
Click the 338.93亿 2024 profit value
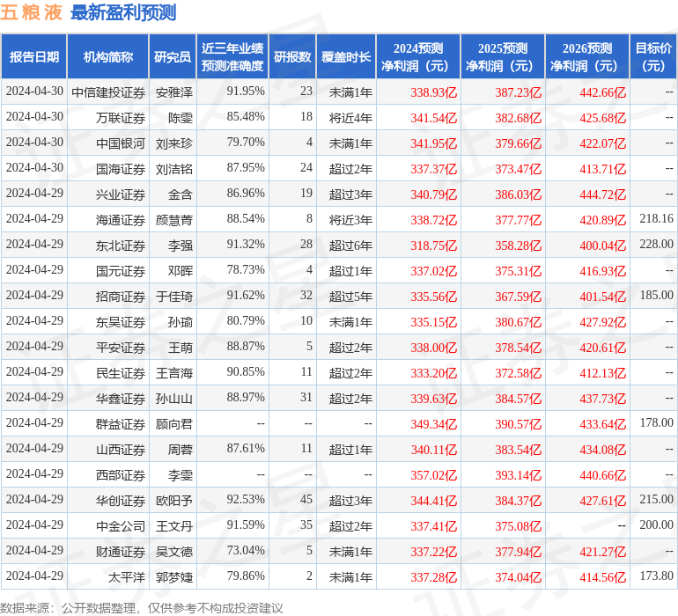(x=434, y=92)
